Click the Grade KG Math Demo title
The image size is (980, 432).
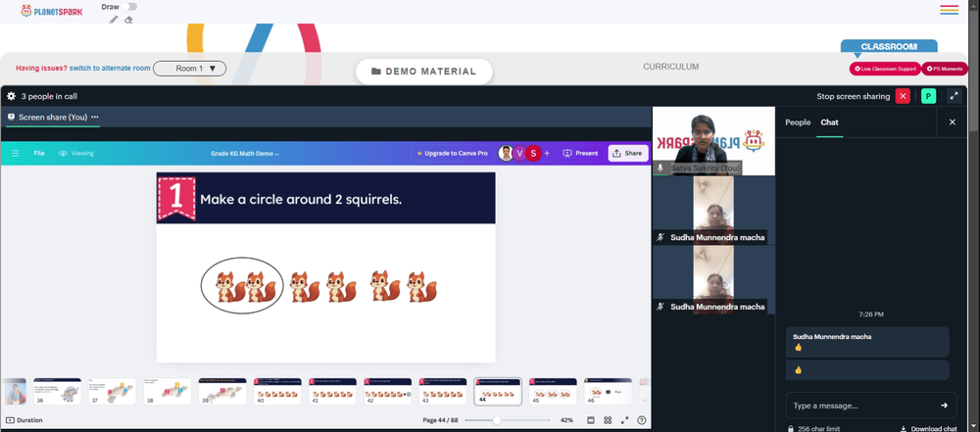[244, 153]
